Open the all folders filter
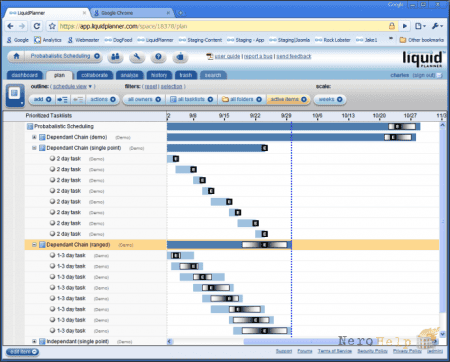The image size is (450, 362). (242, 99)
